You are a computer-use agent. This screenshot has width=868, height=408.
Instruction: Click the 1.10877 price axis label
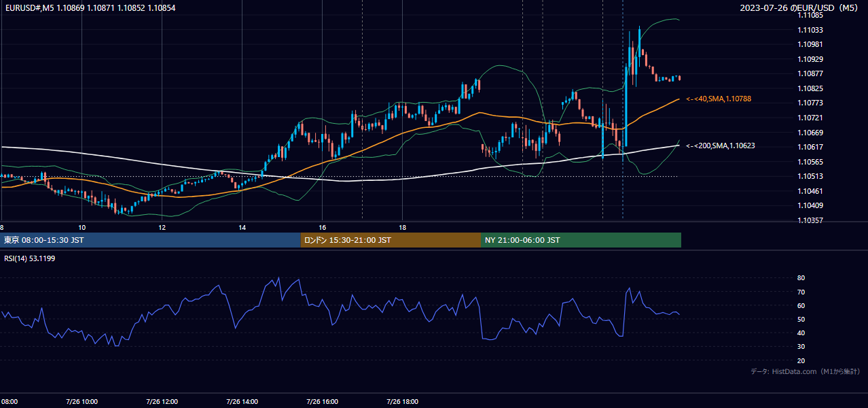coord(810,73)
